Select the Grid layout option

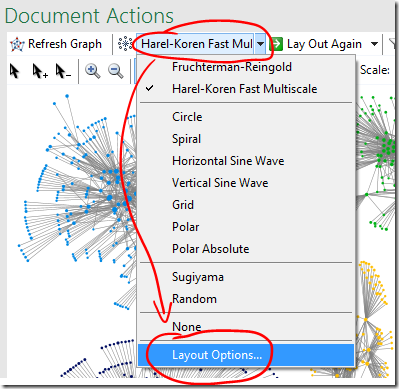point(246,205)
